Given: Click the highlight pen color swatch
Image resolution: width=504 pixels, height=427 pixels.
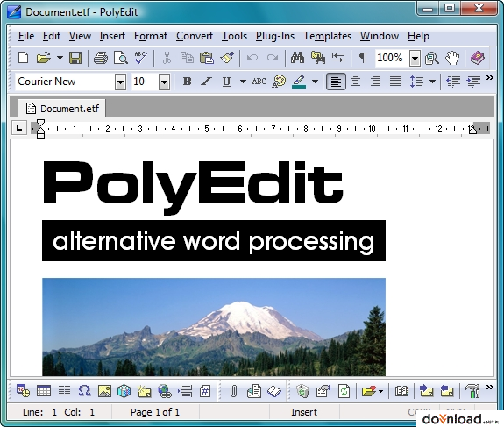Looking at the screenshot, I should (299, 82).
